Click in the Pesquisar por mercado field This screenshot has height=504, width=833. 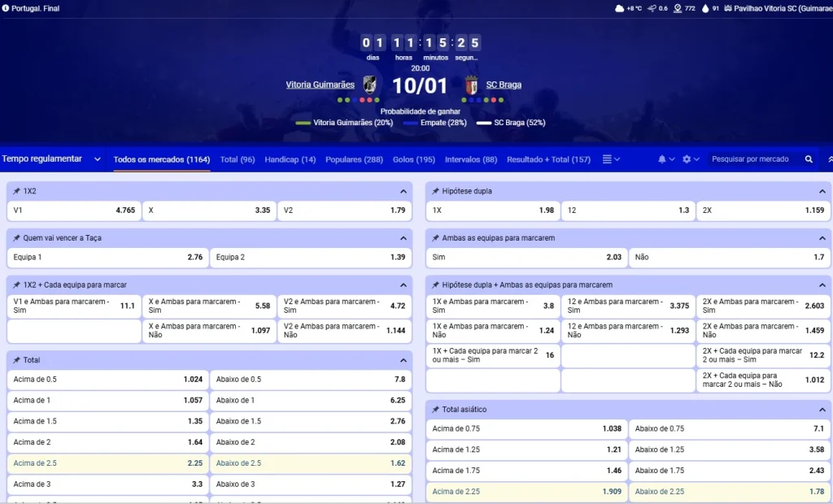click(x=755, y=159)
